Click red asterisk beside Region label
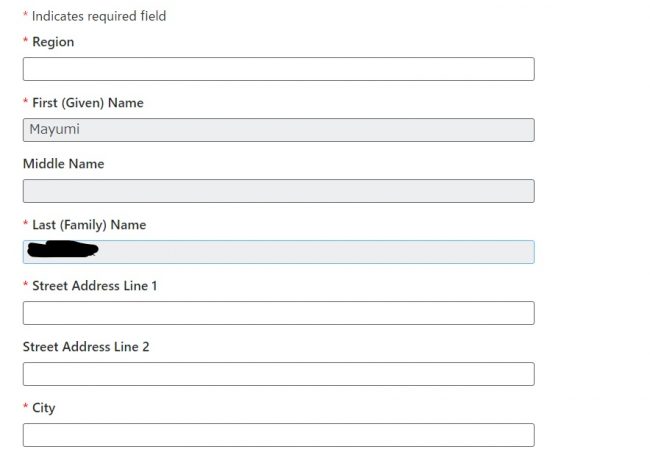This screenshot has height=463, width=650. pos(25,40)
